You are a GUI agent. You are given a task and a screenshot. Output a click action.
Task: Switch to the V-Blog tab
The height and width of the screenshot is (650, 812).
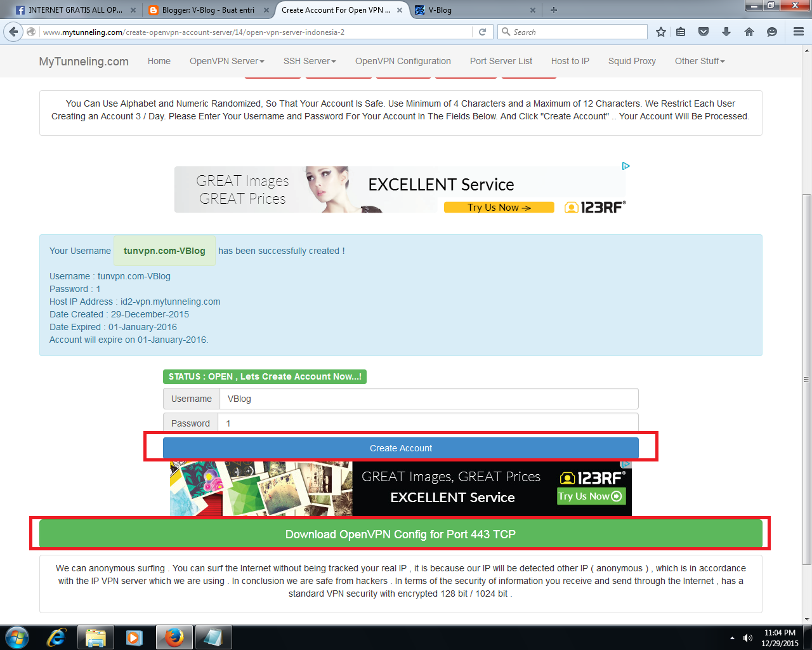pyautogui.click(x=475, y=10)
